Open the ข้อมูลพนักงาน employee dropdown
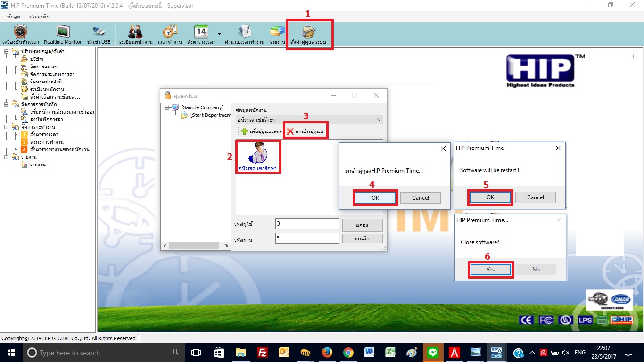This screenshot has width=644, height=362. coord(309,120)
